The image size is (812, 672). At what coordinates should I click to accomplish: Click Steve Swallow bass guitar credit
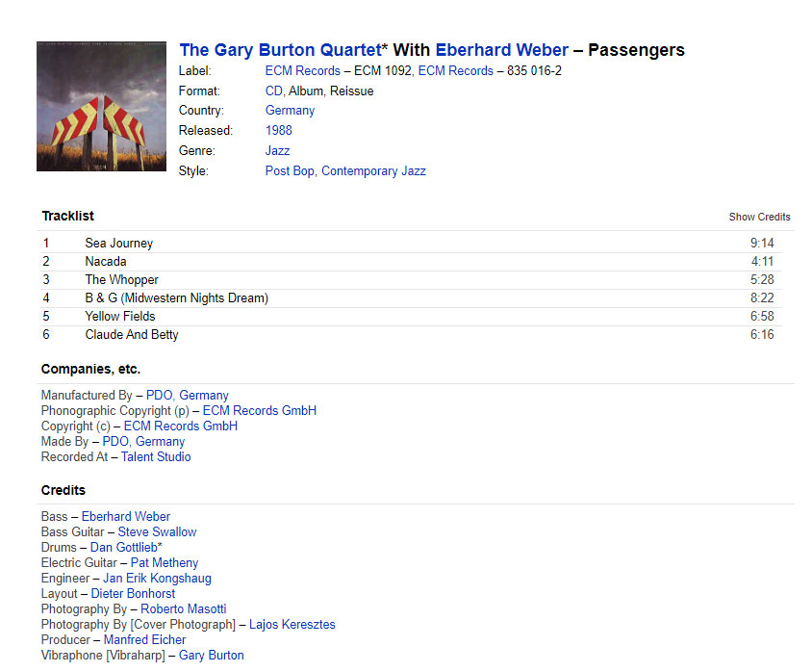157,532
